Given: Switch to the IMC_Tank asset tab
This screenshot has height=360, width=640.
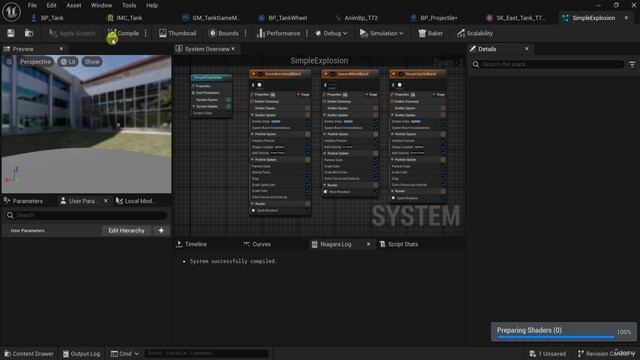Looking at the screenshot, I should point(129,18).
